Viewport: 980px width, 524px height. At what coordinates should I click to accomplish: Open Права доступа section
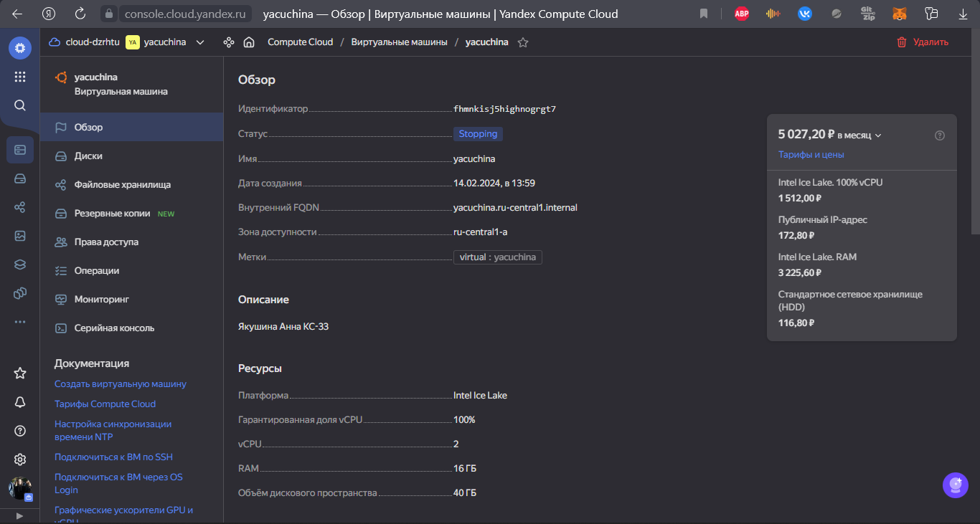[x=132, y=242]
